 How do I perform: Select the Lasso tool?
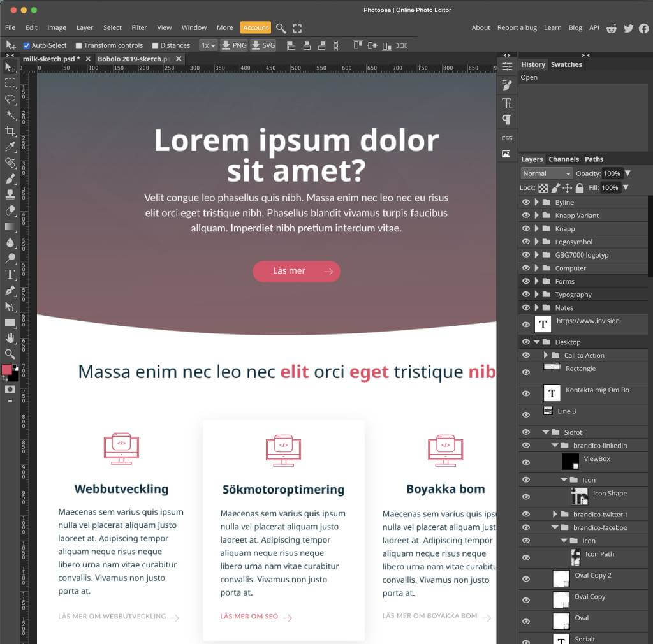pyautogui.click(x=10, y=99)
